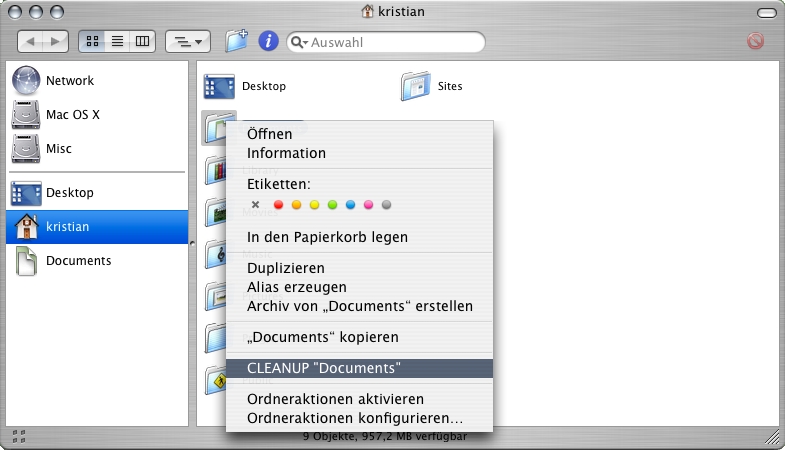Choose Öffnen in the context menu
Screen dimensions: 785x450
tap(359, 134)
